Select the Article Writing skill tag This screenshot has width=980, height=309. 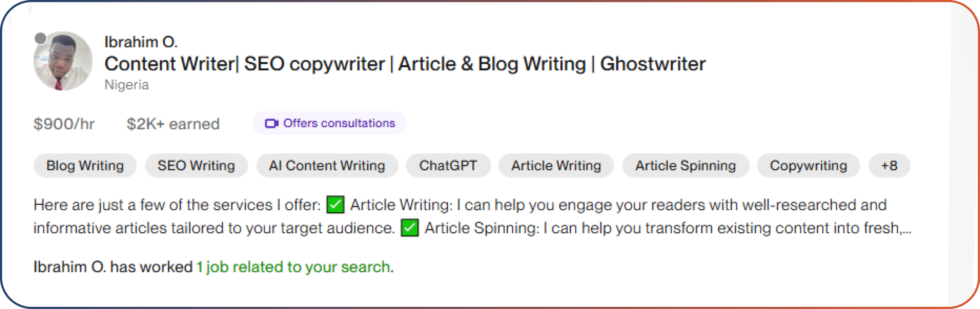556,166
